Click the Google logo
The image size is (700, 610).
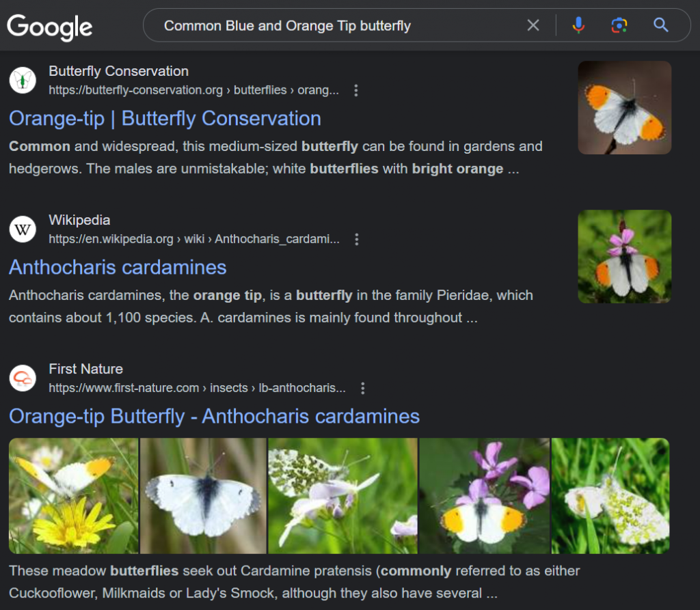click(x=49, y=27)
